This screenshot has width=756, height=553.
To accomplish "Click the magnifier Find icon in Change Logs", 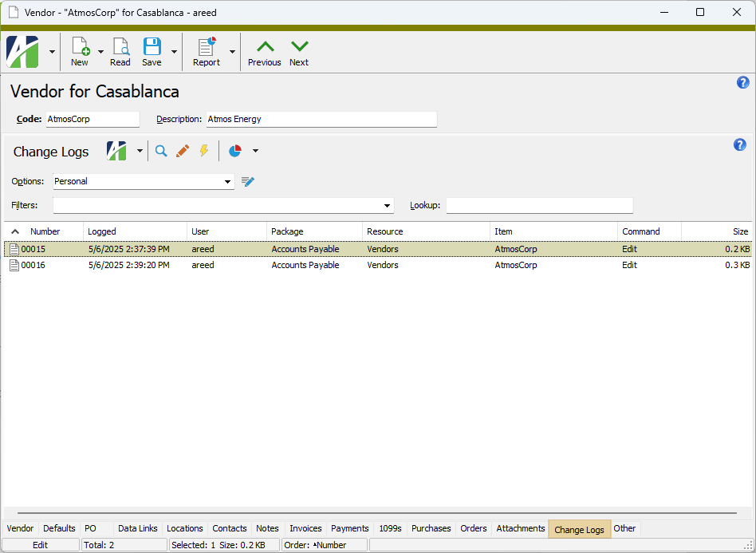I will pos(161,151).
